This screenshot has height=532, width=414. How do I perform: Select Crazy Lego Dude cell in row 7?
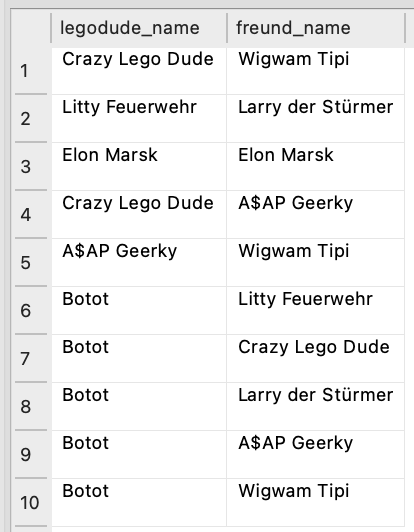coord(316,359)
